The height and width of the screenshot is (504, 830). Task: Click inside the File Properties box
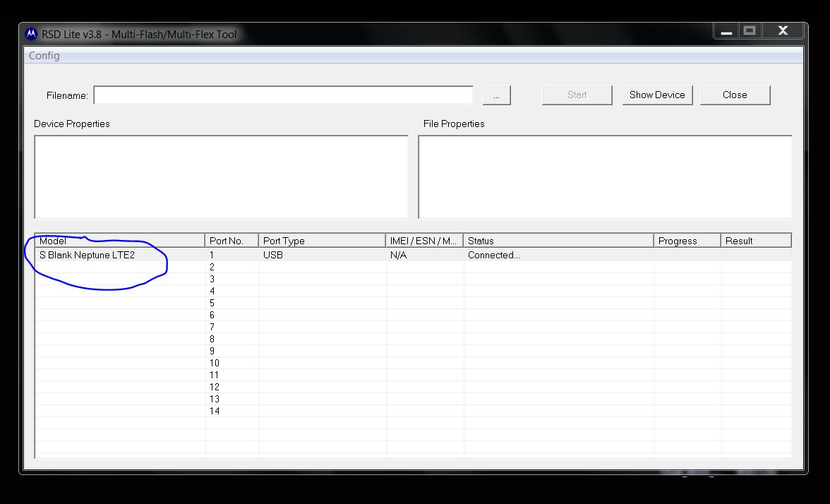[605, 176]
